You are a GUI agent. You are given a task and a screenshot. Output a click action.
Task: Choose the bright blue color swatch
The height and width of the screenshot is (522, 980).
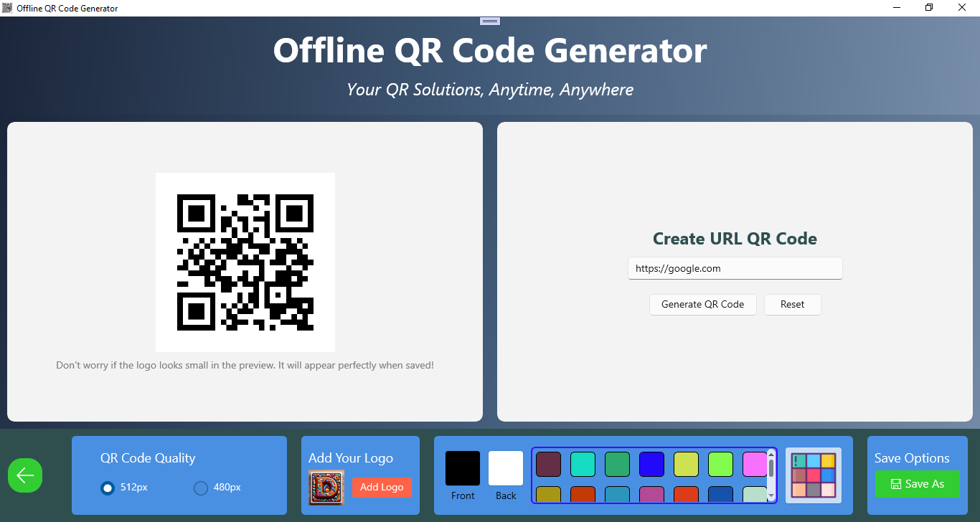[651, 464]
